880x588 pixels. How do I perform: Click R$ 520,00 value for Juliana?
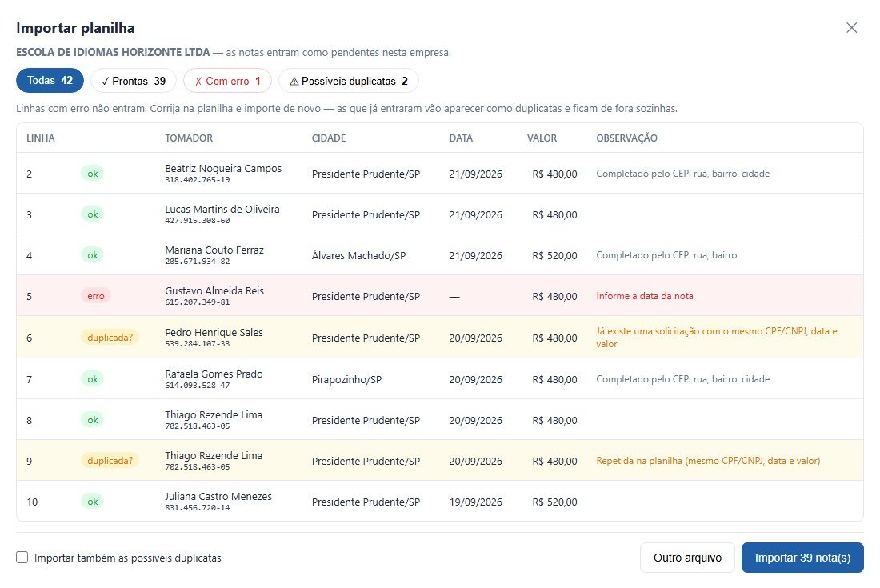554,502
